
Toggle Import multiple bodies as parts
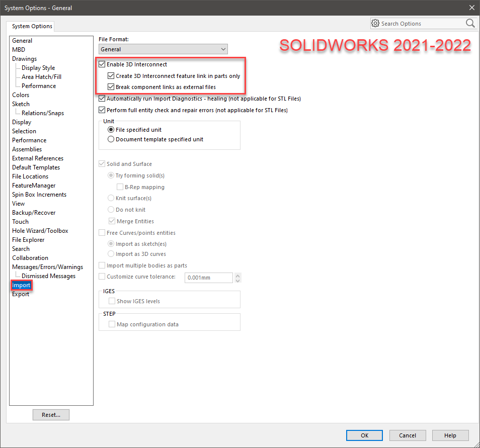click(102, 265)
